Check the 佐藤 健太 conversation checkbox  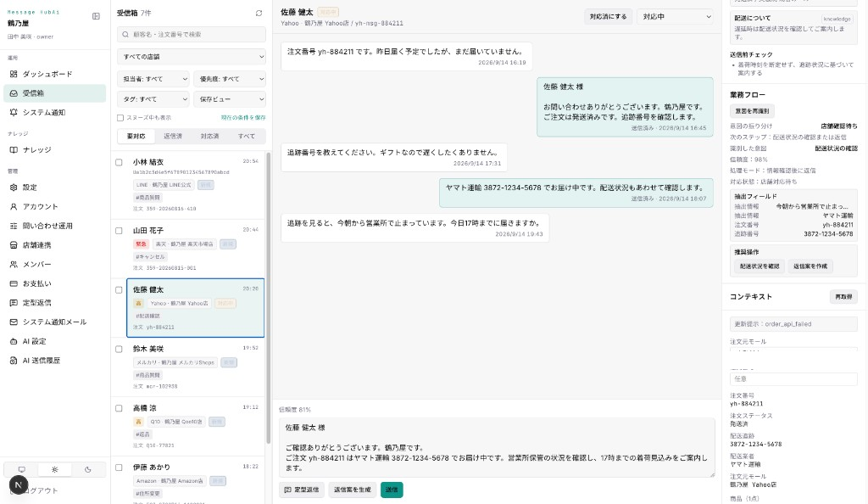119,289
